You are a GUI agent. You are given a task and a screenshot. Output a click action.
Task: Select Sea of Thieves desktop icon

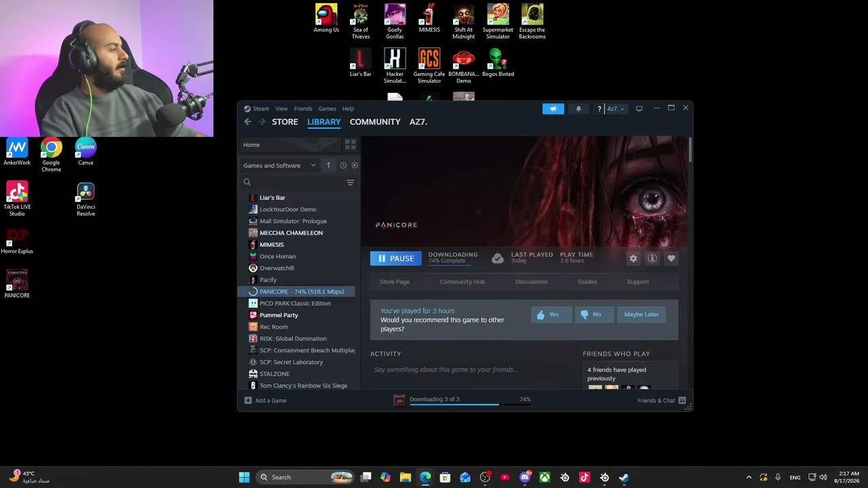click(x=361, y=22)
